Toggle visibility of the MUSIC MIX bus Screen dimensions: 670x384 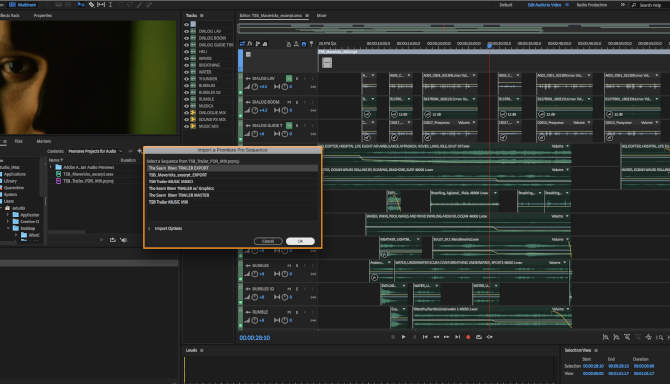click(x=186, y=126)
